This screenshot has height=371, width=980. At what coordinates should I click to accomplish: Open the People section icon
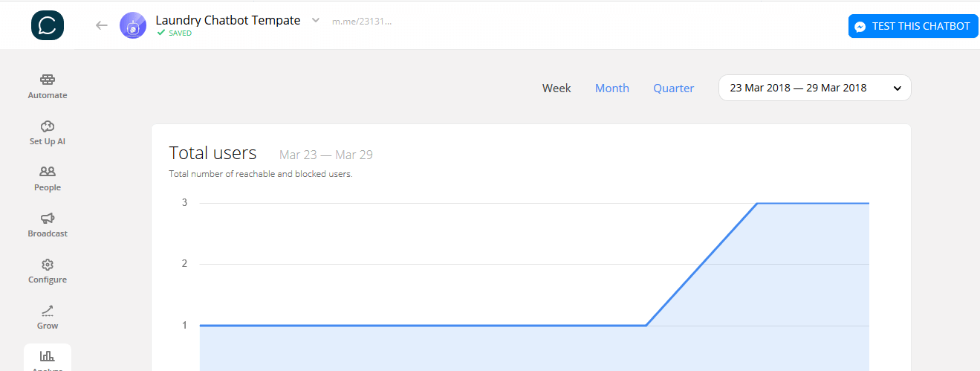[48, 172]
